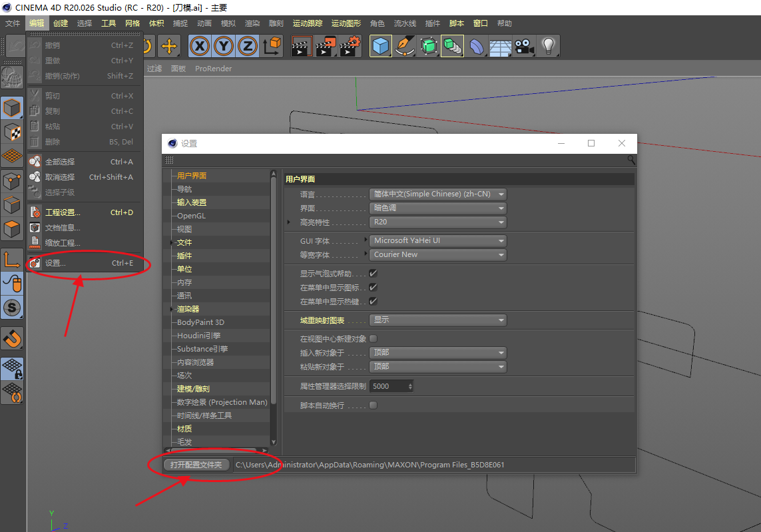Select the texture mode checkered cube icon
This screenshot has height=532, width=761.
12,132
